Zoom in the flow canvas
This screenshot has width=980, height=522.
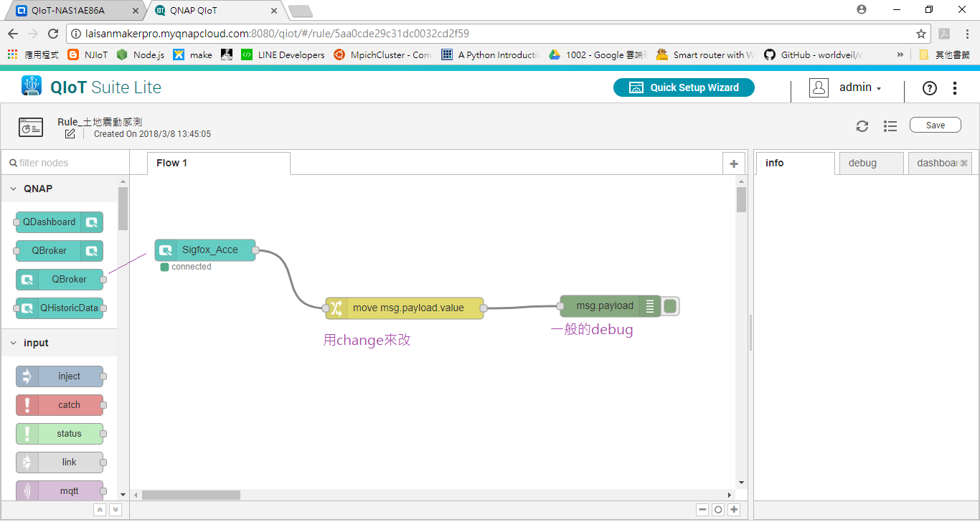pyautogui.click(x=734, y=510)
